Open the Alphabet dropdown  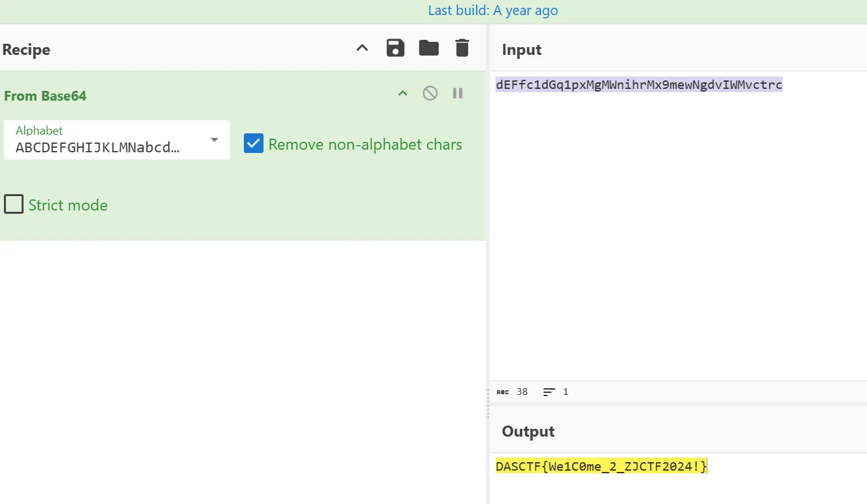214,140
